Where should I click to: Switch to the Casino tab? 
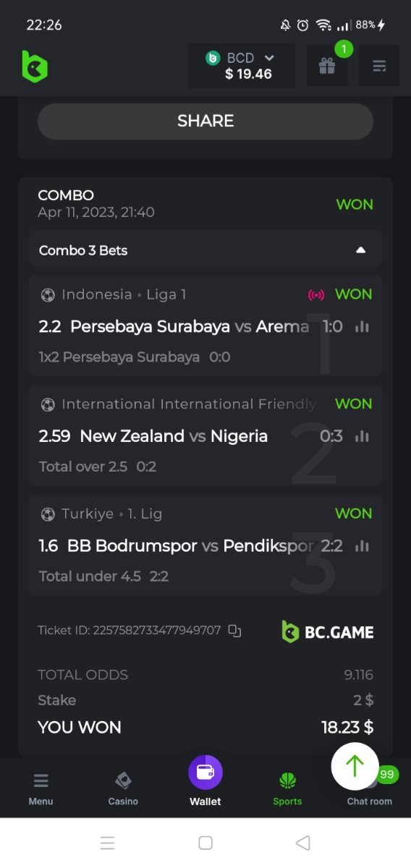(x=123, y=788)
